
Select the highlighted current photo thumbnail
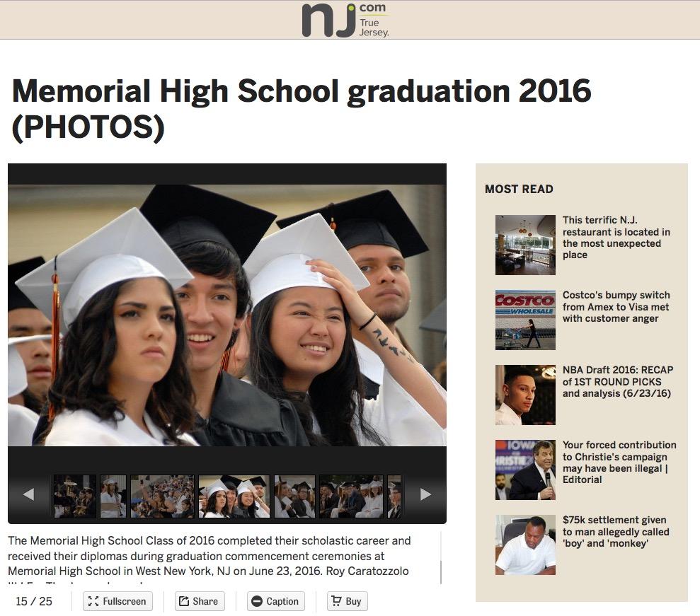click(234, 496)
